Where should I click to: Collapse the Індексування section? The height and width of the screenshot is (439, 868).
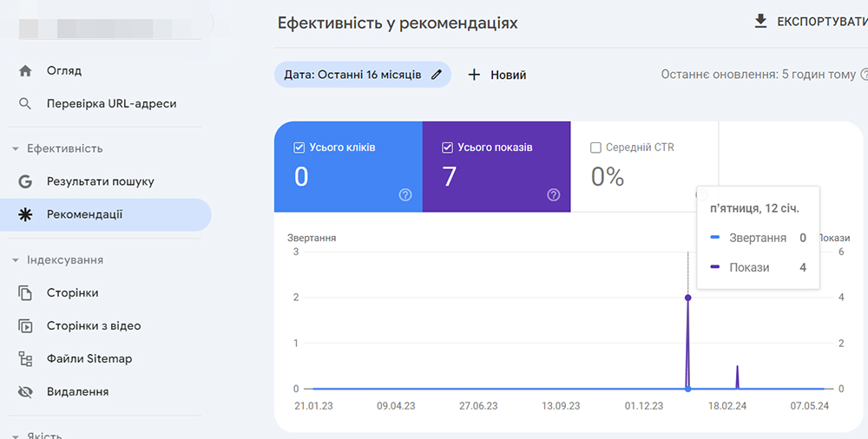[16, 260]
